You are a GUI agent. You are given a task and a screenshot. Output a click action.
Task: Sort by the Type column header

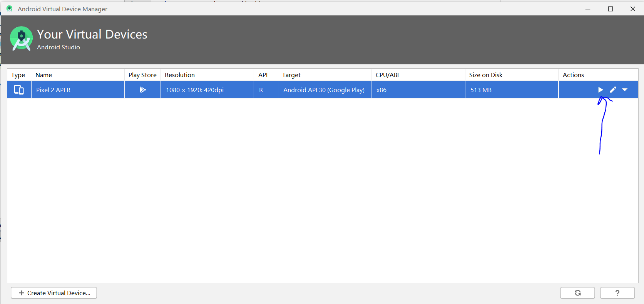pos(19,75)
